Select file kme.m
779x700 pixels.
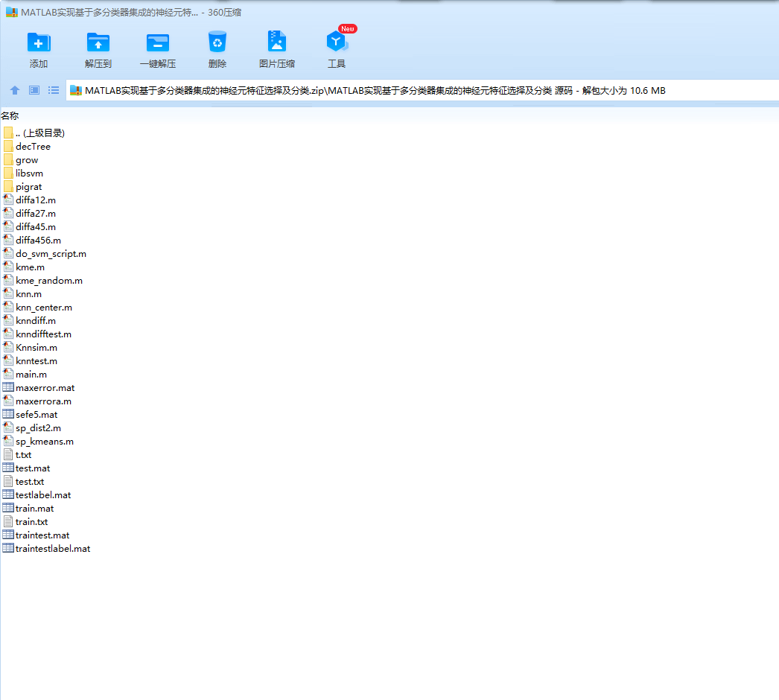coord(24,267)
